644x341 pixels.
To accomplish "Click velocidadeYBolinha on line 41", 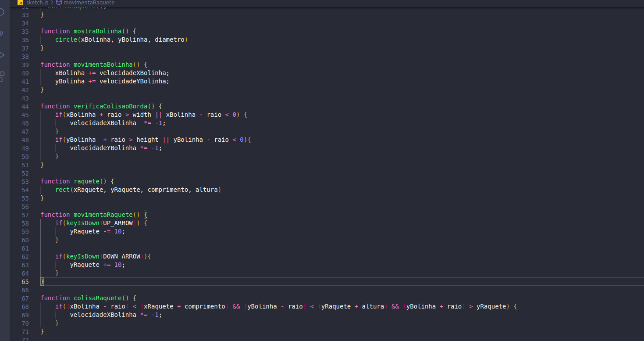I will click(132, 81).
